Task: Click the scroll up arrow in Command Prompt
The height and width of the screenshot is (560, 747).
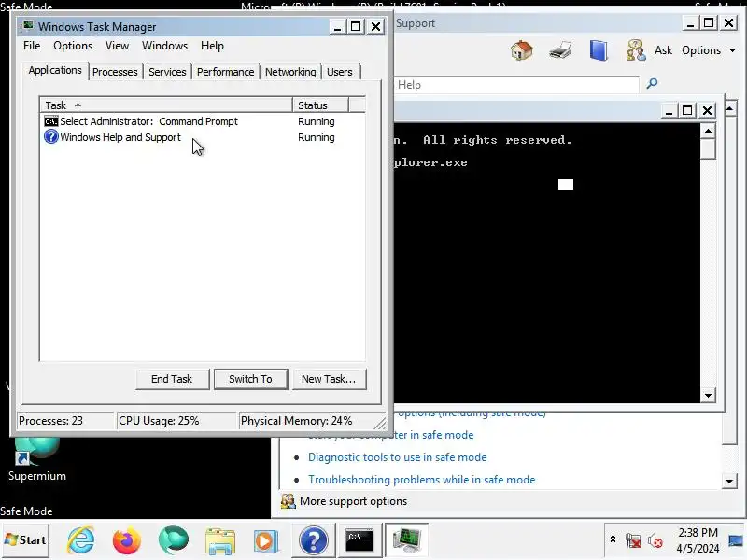Action: point(708,131)
